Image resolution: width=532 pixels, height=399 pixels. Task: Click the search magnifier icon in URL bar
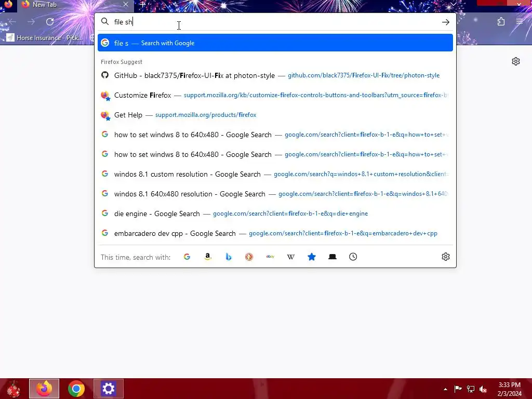105,22
